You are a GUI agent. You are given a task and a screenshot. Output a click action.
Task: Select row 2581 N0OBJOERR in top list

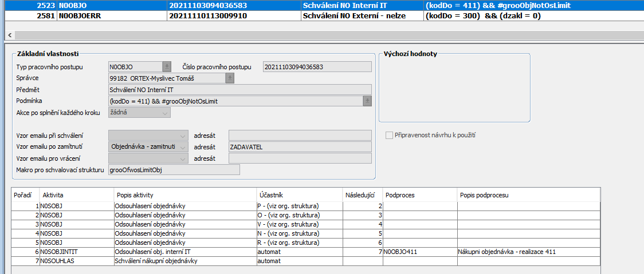click(229, 16)
